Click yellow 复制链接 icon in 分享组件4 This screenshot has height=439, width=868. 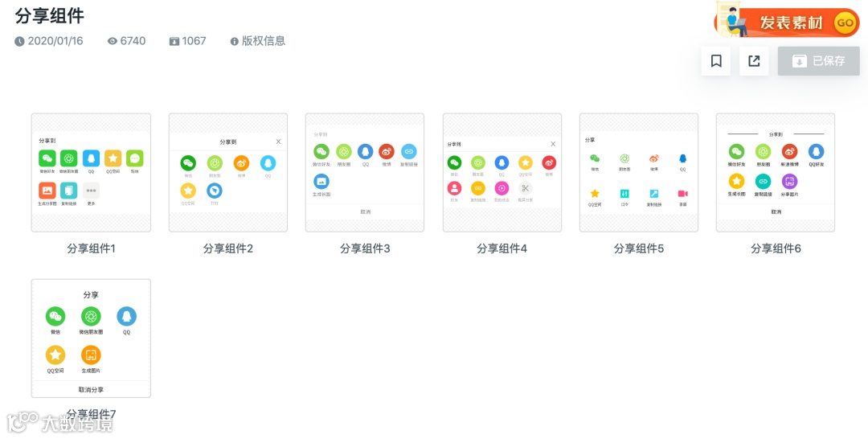click(x=477, y=188)
